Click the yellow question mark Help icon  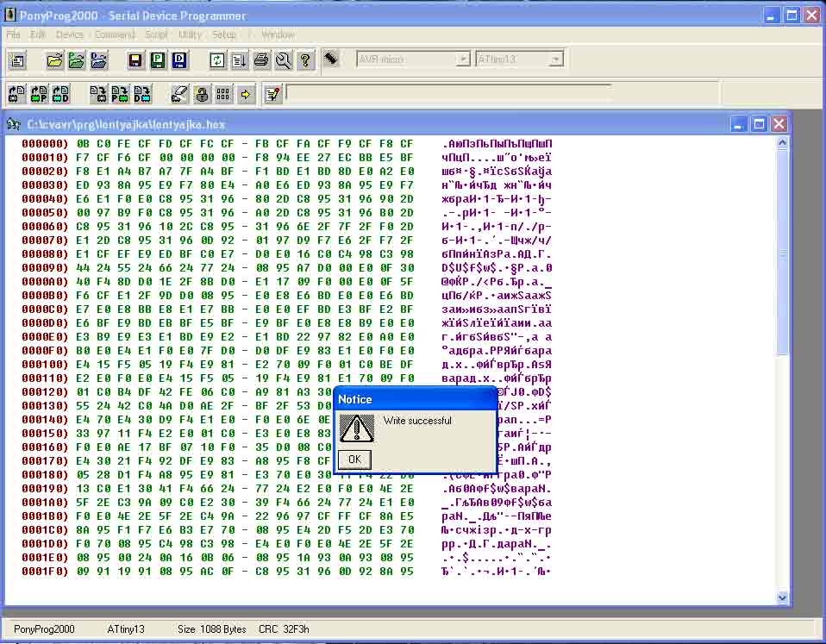pyautogui.click(x=305, y=60)
